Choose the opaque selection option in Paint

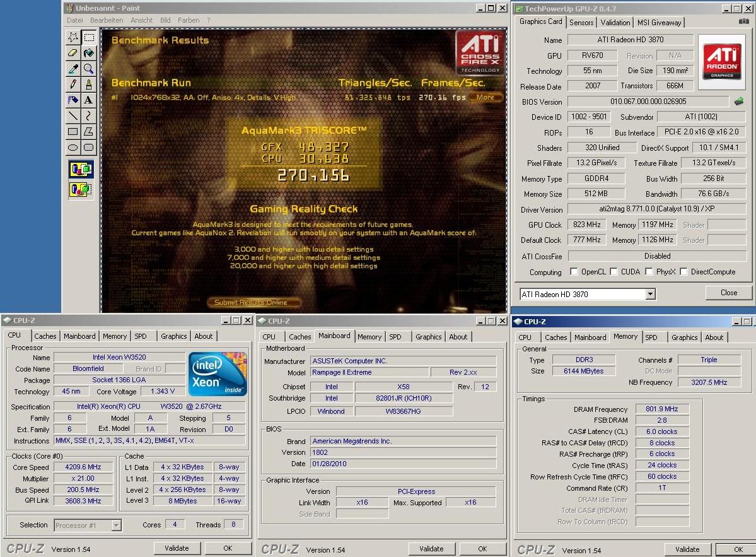[x=81, y=169]
